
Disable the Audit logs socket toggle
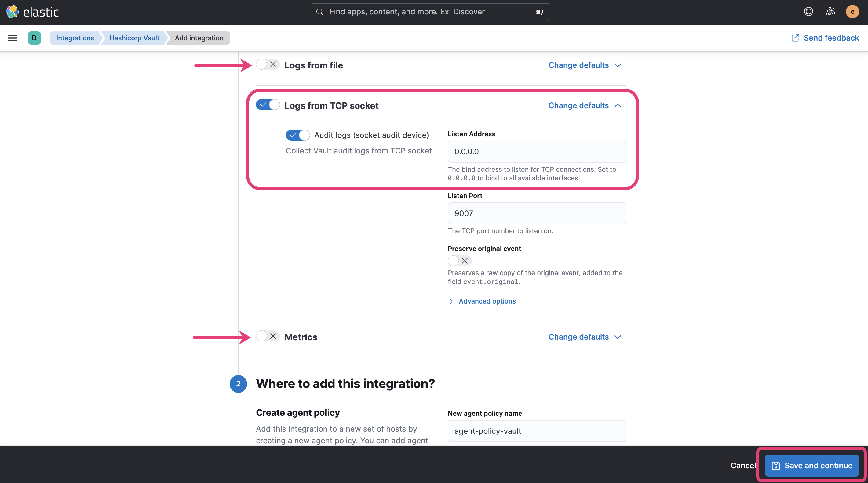coord(297,135)
